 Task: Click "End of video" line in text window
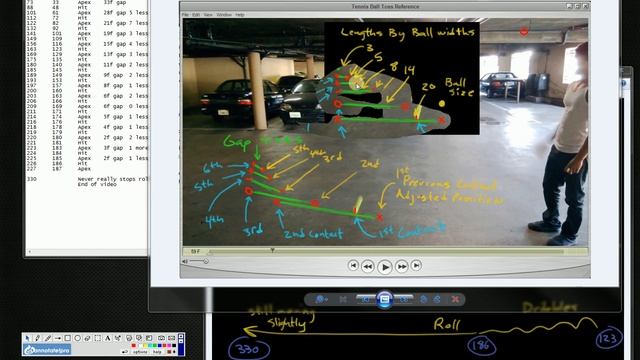click(x=97, y=184)
